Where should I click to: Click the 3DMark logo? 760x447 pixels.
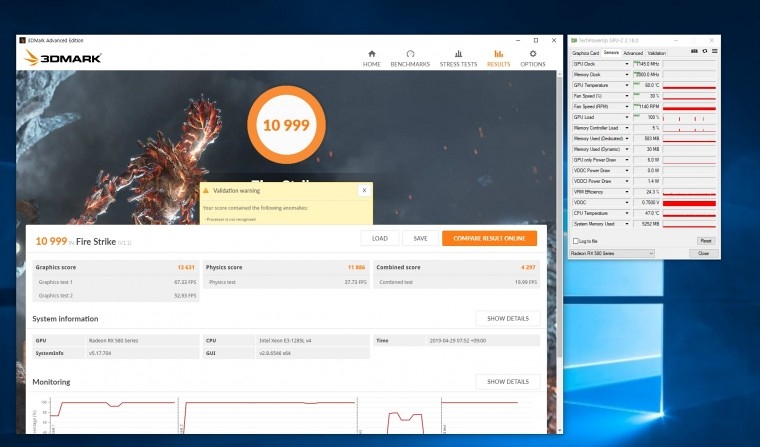point(63,58)
